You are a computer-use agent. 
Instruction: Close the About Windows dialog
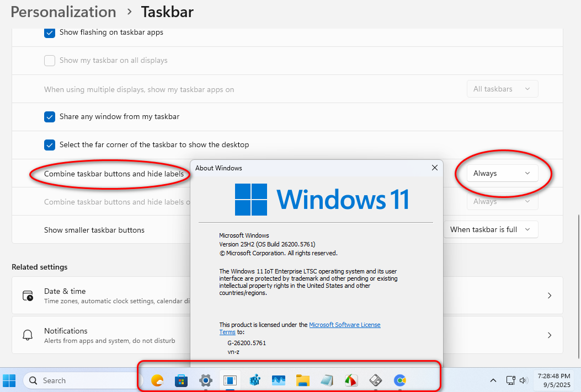tap(435, 168)
